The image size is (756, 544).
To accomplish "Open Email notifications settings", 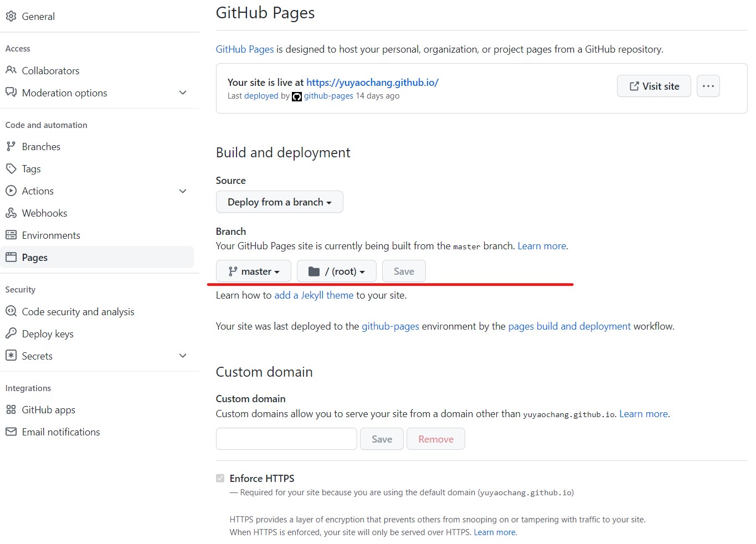I will 97,432.
